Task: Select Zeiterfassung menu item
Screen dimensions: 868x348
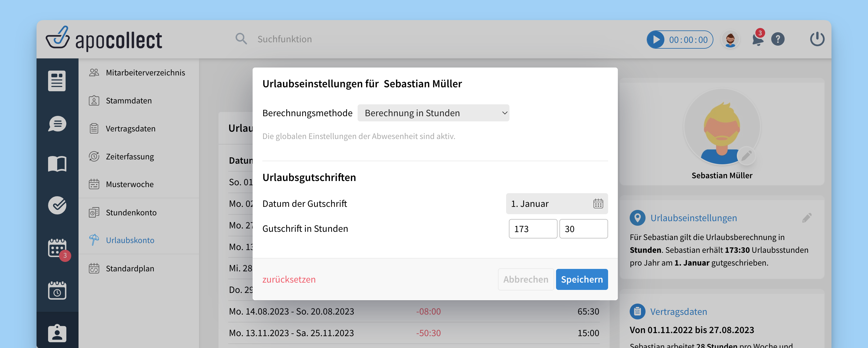Action: point(129,157)
